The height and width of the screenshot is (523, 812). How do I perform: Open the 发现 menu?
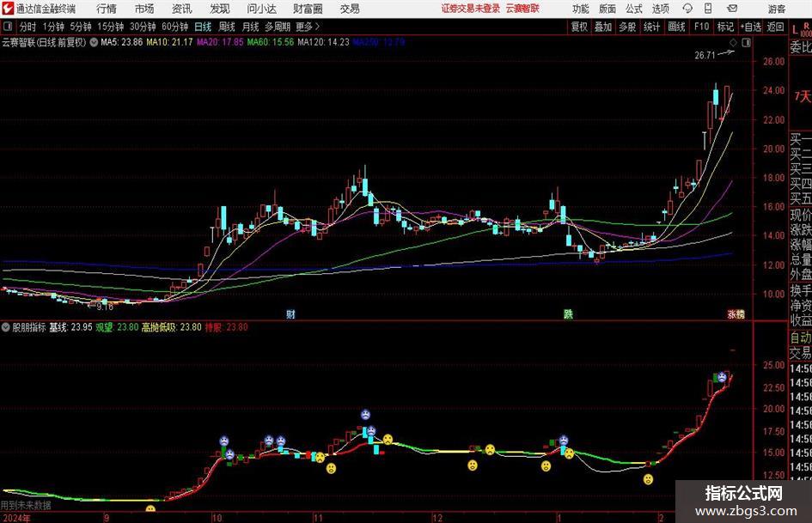(220, 9)
